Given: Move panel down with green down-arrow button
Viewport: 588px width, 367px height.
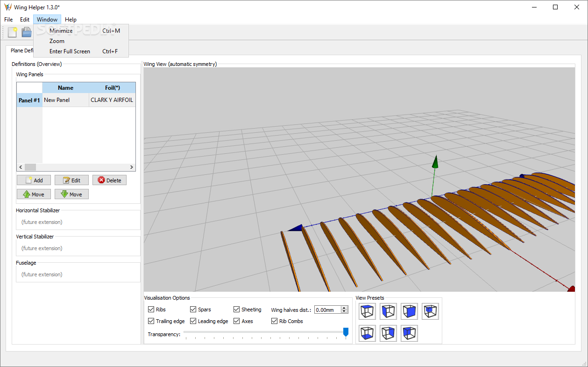Looking at the screenshot, I should pyautogui.click(x=71, y=194).
